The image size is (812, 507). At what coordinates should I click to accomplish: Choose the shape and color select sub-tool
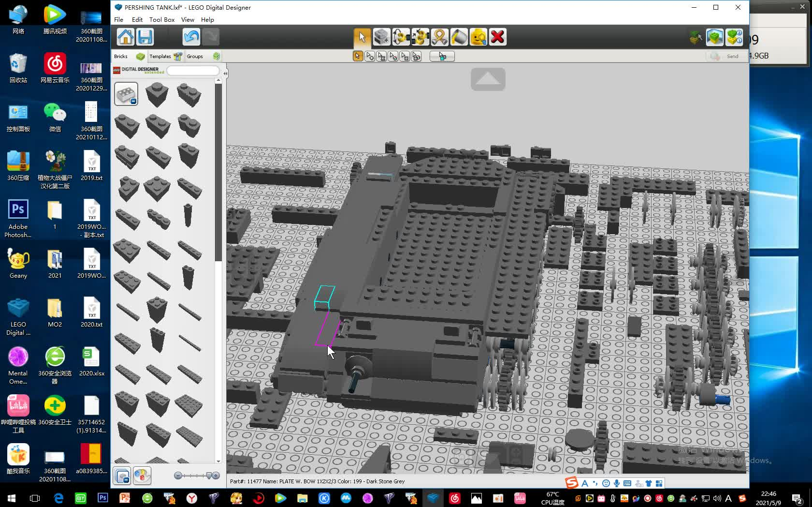pyautogui.click(x=416, y=57)
